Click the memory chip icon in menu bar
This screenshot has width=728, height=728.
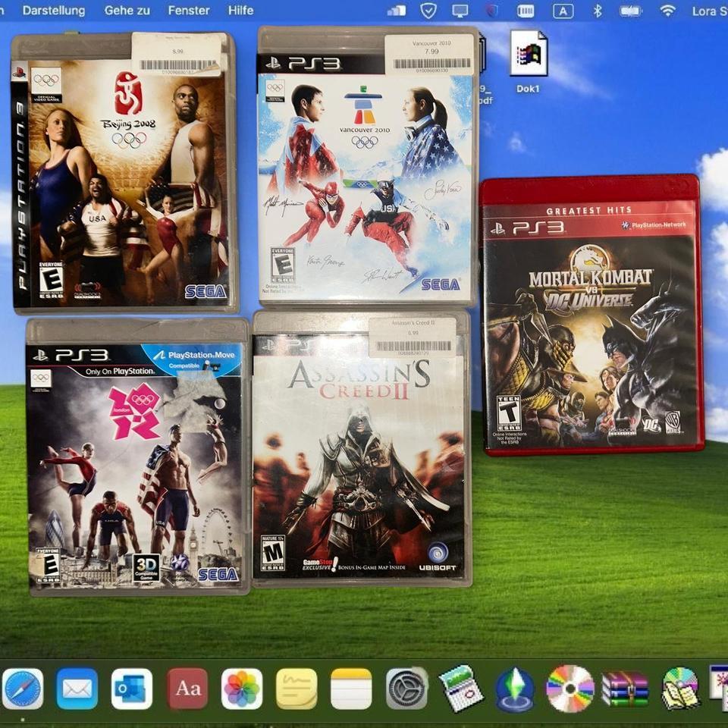(526, 11)
